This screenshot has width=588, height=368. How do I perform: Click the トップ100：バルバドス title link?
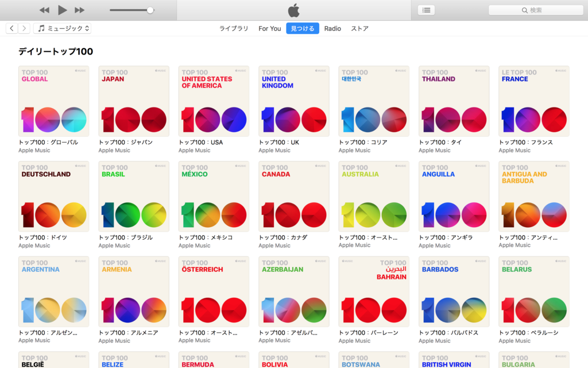click(x=448, y=333)
